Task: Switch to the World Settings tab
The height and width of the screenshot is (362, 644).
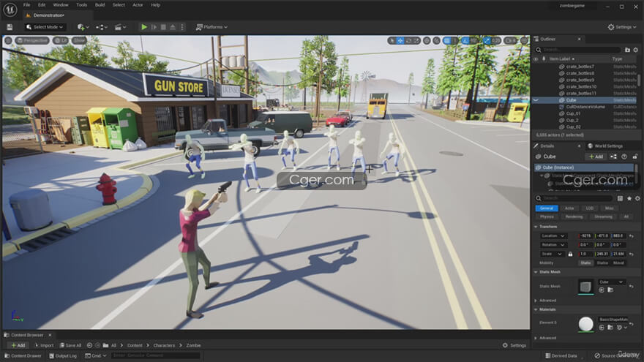Action: (x=605, y=146)
